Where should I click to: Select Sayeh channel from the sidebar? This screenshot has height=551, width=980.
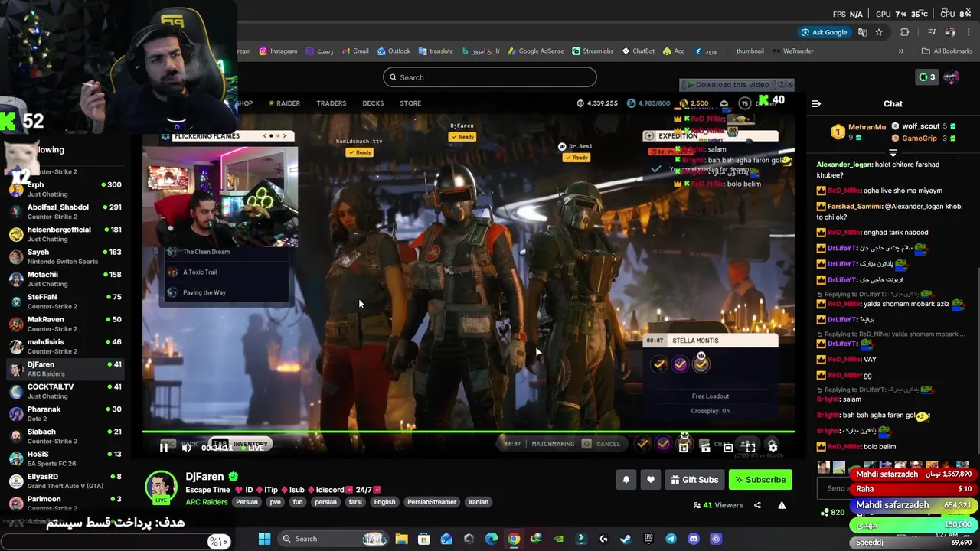point(64,256)
